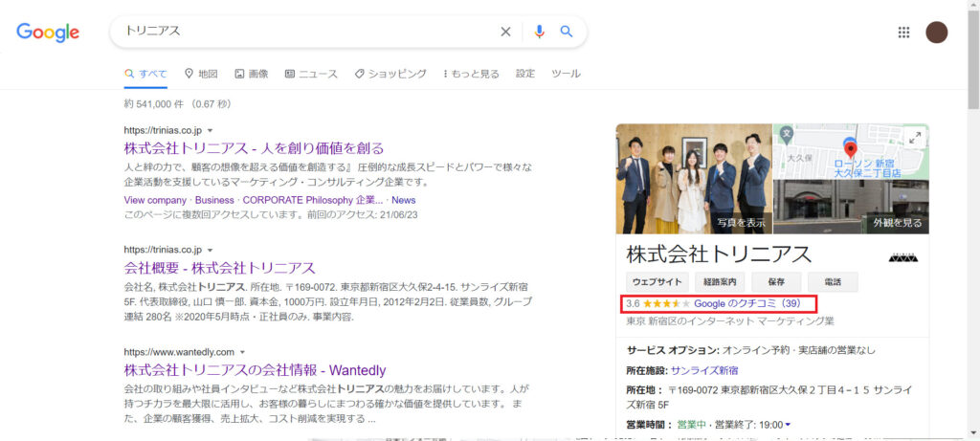This screenshot has height=441, width=980.
Task: Open the arrow next to the wantedly.com URL
Action: coord(242,352)
